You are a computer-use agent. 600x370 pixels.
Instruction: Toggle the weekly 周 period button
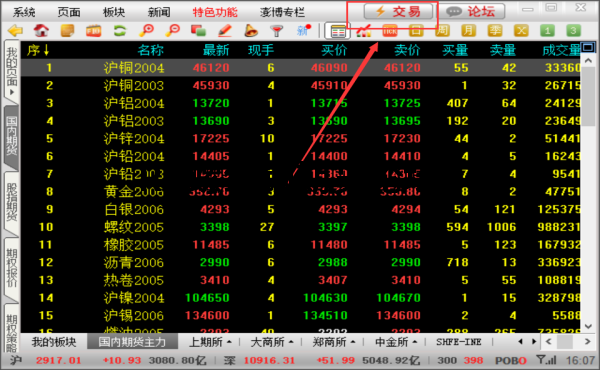[442, 30]
